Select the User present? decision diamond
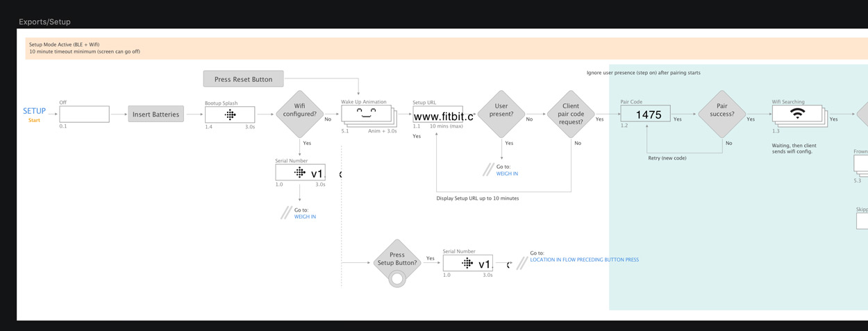 (501, 114)
